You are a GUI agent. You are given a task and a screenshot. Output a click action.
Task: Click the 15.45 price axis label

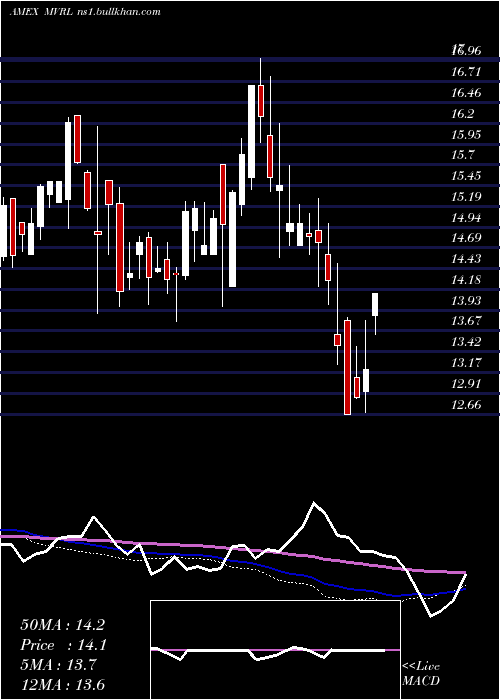(466, 175)
